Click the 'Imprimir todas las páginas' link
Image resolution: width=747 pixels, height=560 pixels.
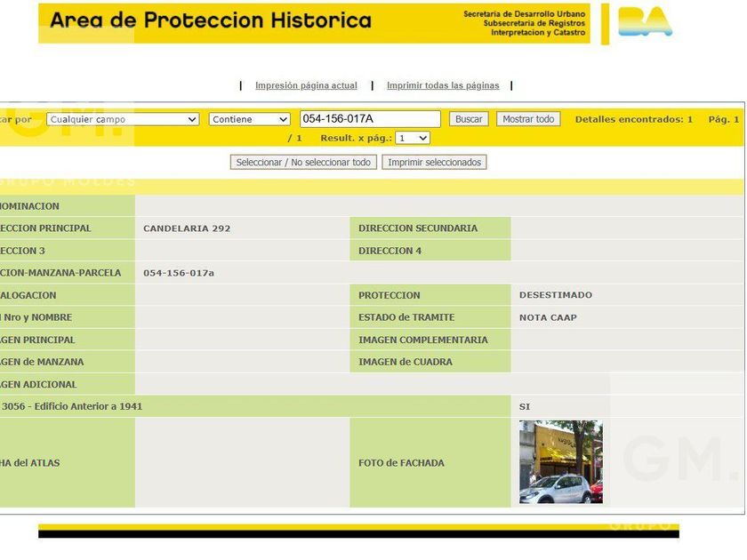[443, 86]
